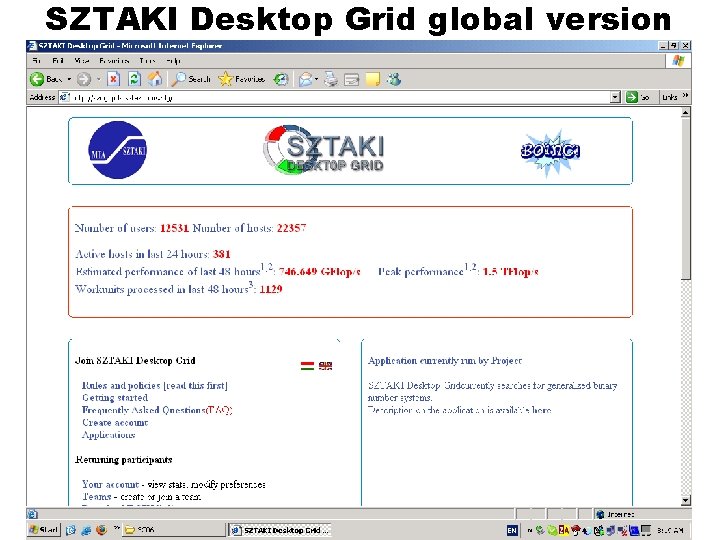Click the Internet Explorer Quick Launch icon

[x=86, y=530]
